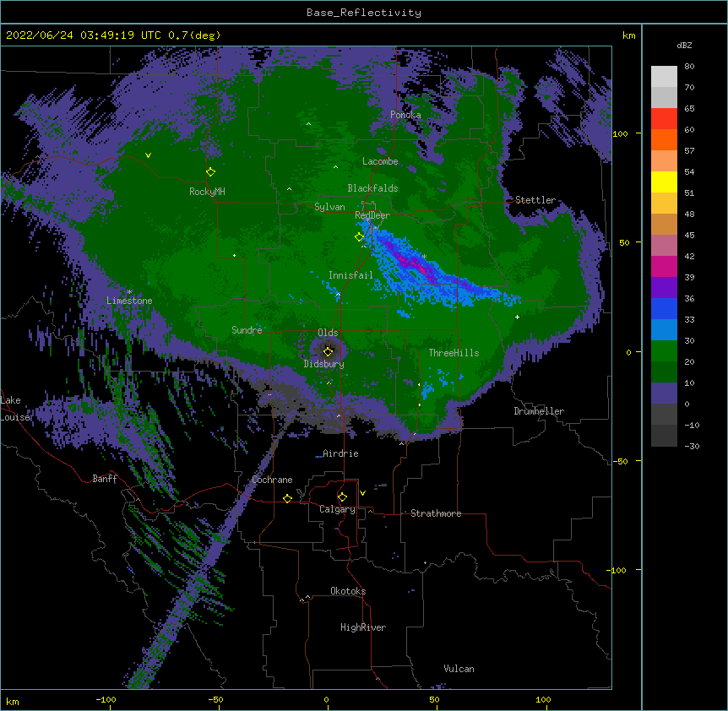
Task: Click the Olds town label
Action: point(328,333)
